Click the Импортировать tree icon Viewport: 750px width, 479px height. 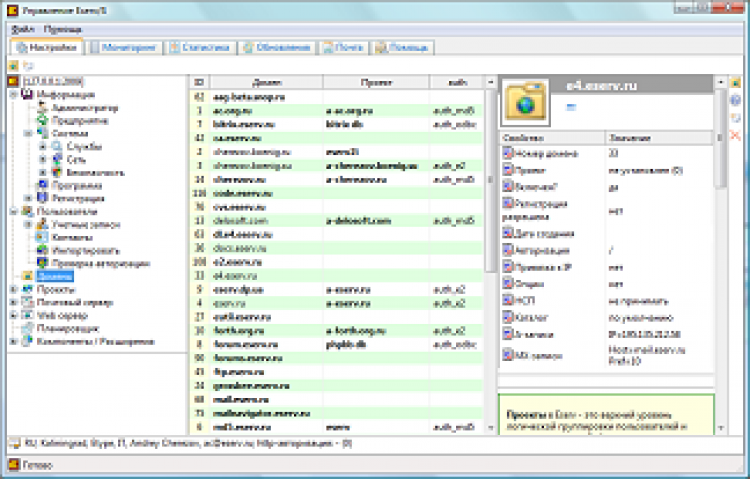[43, 250]
